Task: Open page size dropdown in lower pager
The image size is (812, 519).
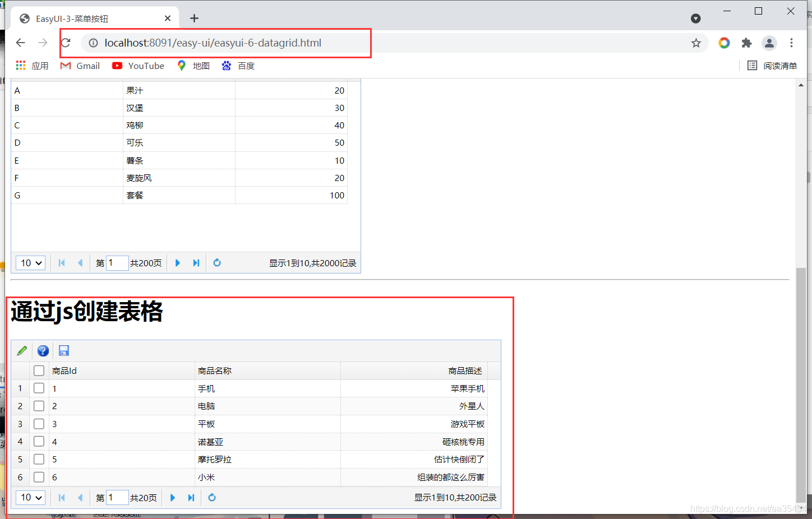Action: 31,498
